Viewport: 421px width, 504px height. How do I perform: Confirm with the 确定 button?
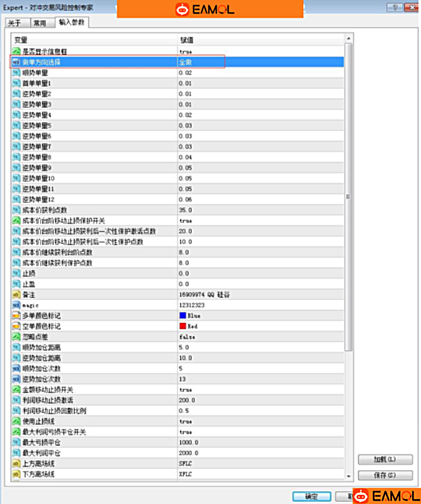(x=312, y=497)
